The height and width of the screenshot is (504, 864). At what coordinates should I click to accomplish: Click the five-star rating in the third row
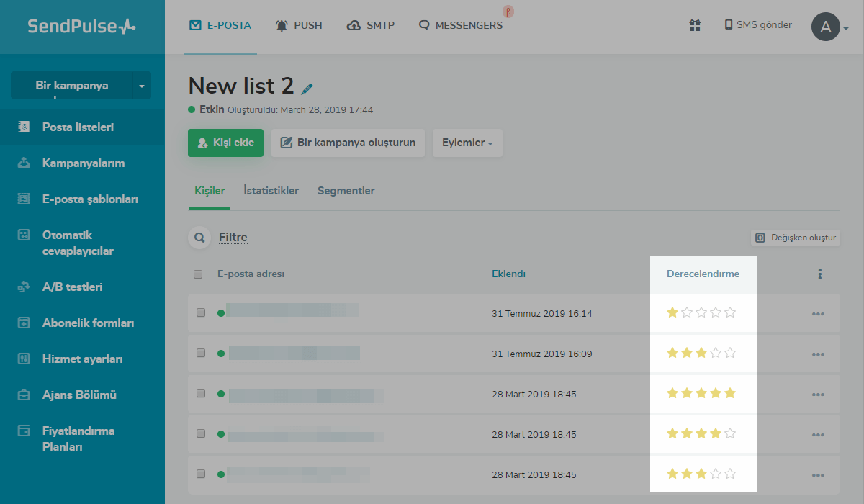point(701,394)
